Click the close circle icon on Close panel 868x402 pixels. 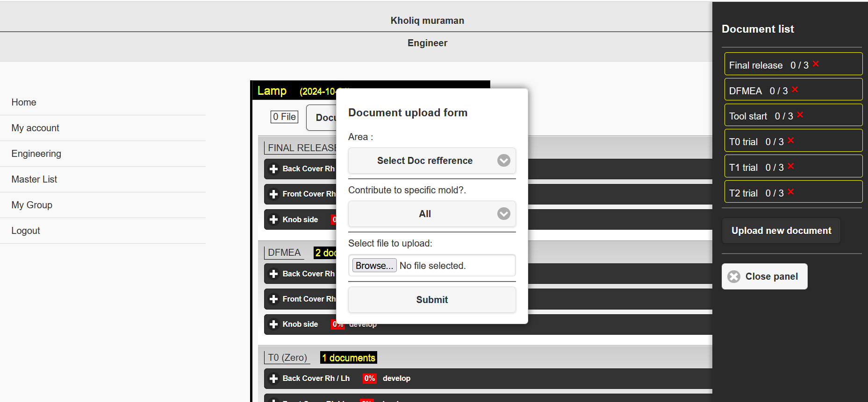734,276
